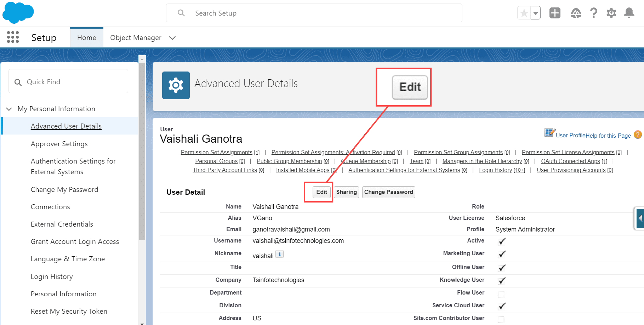Open Language & Time Zone
Screen dimensions: 644x325
click(x=68, y=259)
